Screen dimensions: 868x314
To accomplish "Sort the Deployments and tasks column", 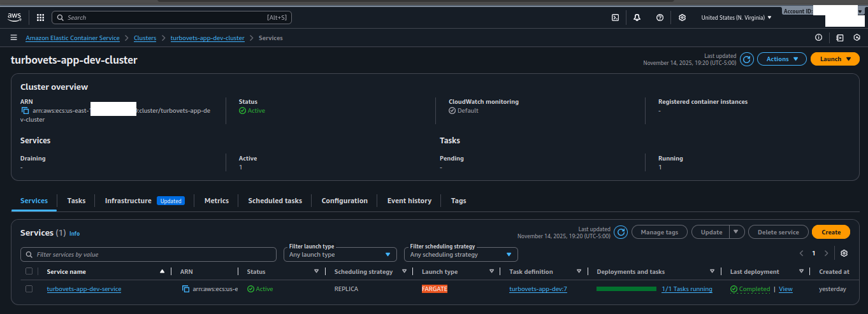I will (x=712, y=272).
